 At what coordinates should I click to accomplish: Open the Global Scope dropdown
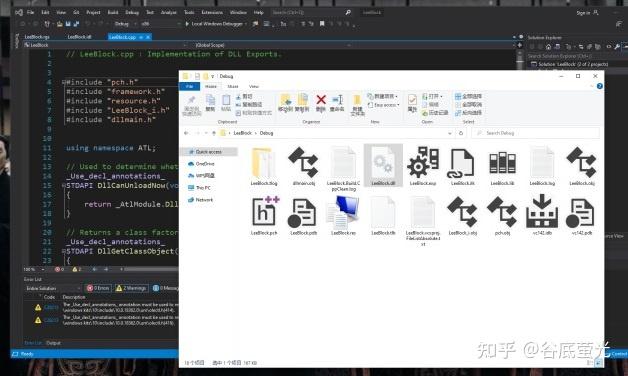[272, 45]
